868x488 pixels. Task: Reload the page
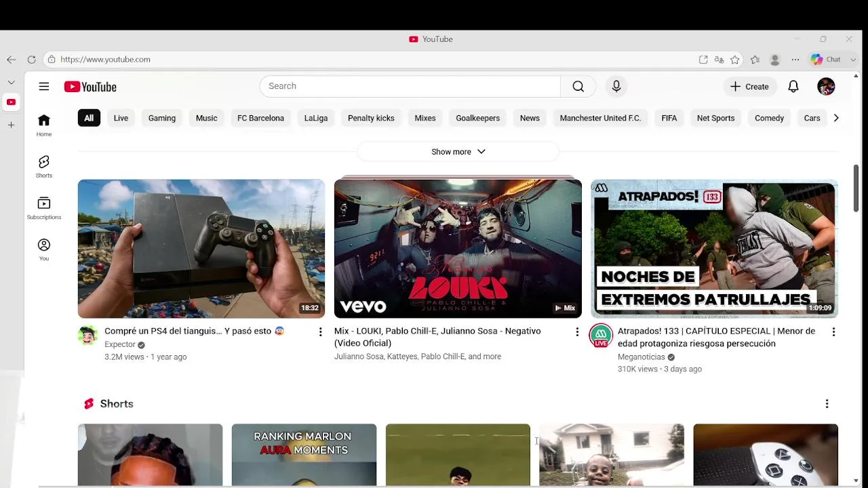coord(31,60)
